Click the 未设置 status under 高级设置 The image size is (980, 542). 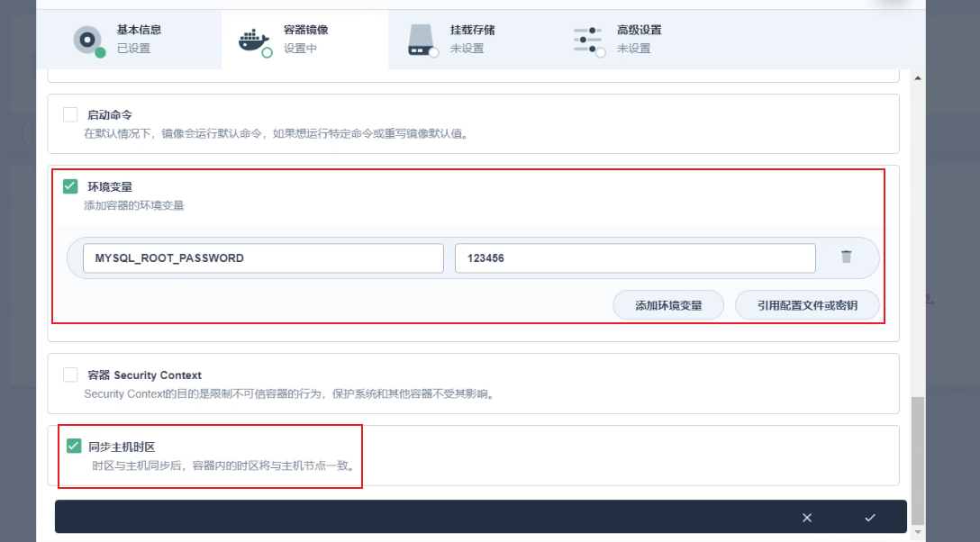(x=634, y=49)
